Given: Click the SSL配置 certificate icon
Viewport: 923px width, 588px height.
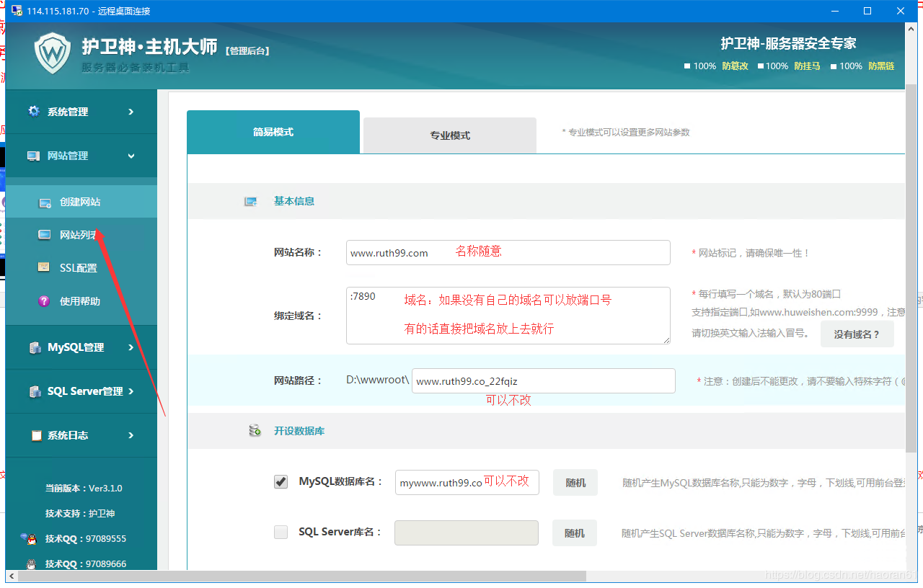Looking at the screenshot, I should point(45,268).
